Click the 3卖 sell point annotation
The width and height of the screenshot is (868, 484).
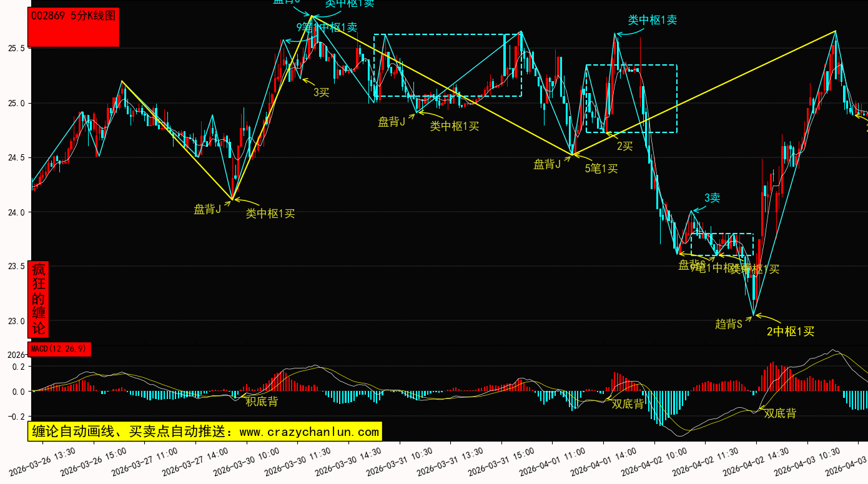(712, 198)
